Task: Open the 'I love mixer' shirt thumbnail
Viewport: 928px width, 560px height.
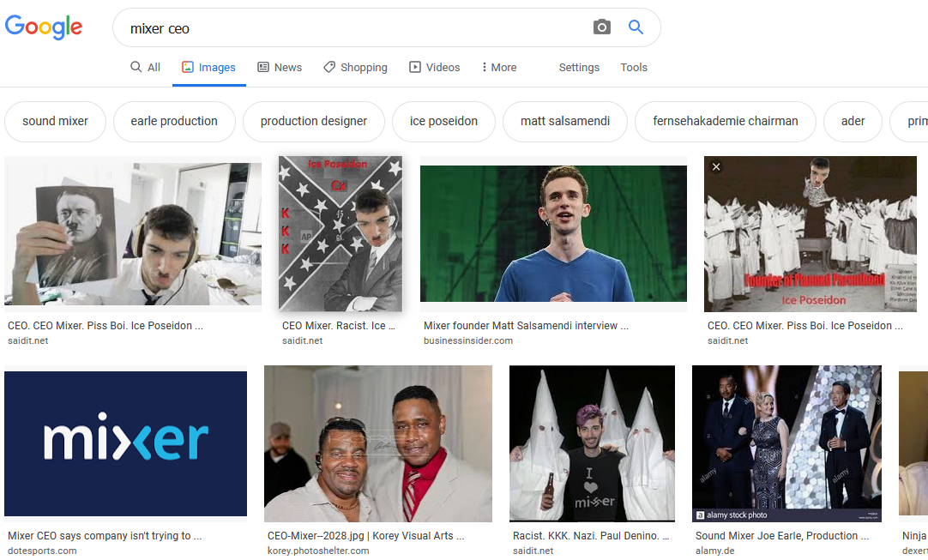Action: (592, 443)
